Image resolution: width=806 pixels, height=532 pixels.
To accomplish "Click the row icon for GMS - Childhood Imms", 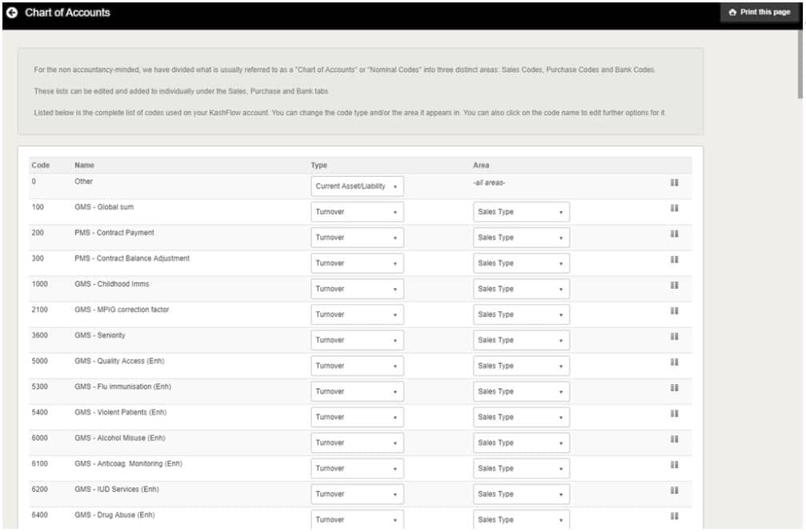I will pyautogui.click(x=675, y=285).
